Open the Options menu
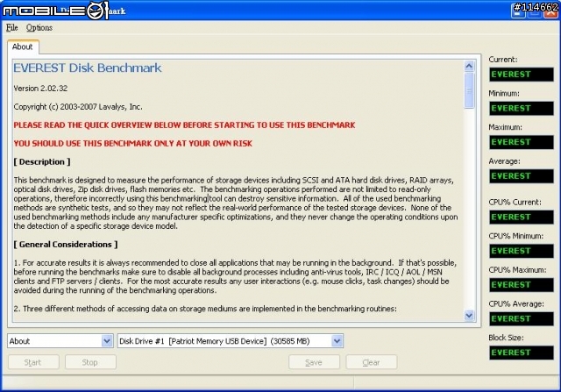 click(x=39, y=27)
